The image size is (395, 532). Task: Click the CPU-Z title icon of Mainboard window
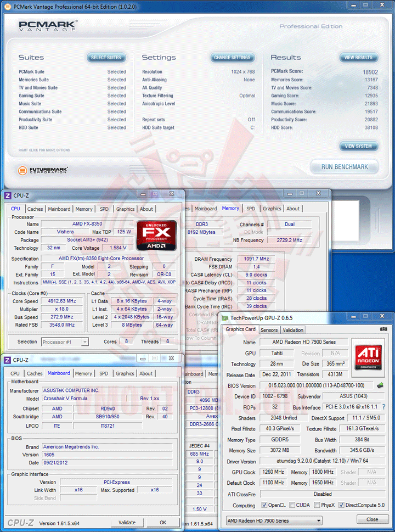(8, 360)
